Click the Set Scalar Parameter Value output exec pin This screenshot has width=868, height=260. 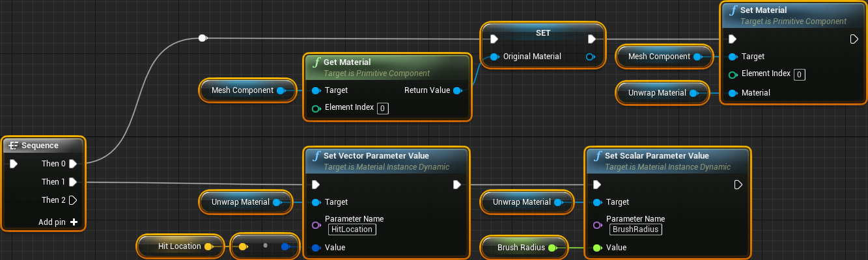(x=738, y=185)
